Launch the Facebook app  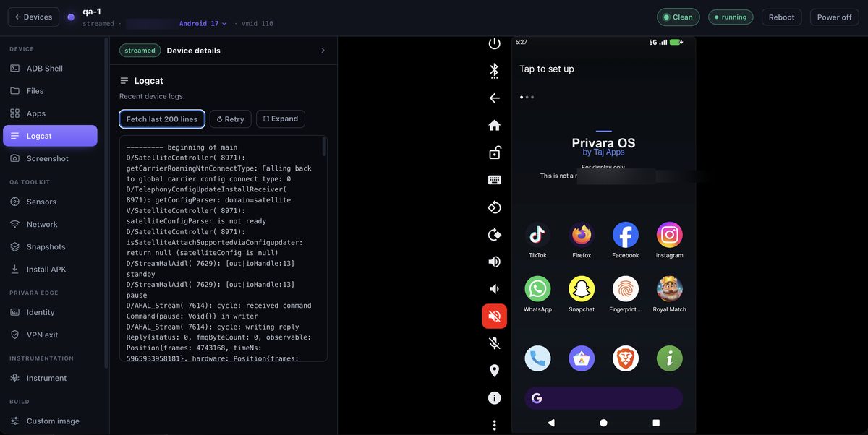[x=626, y=235]
